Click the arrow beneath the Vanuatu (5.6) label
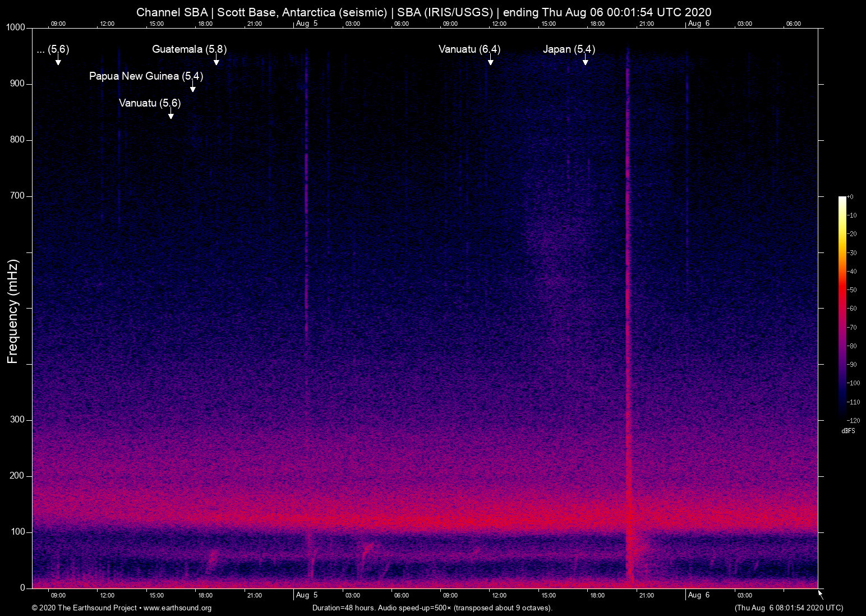The width and height of the screenshot is (866, 616). [x=171, y=114]
